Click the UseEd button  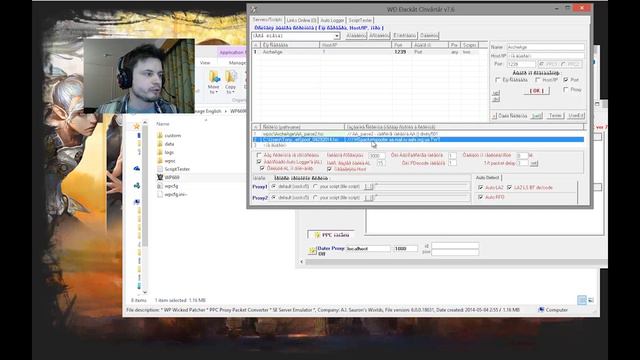pos(576,116)
